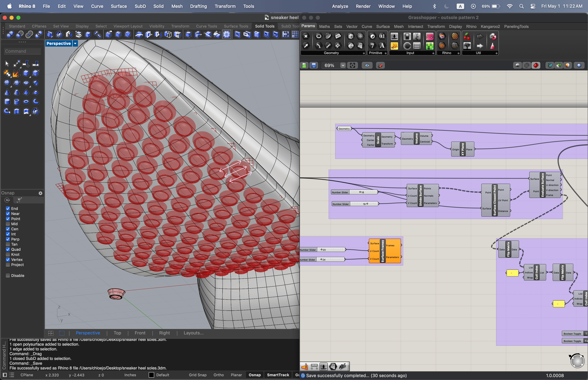Select the Sphere solid tool
Image resolution: width=588 pixels, height=380 pixels.
click(x=7, y=83)
